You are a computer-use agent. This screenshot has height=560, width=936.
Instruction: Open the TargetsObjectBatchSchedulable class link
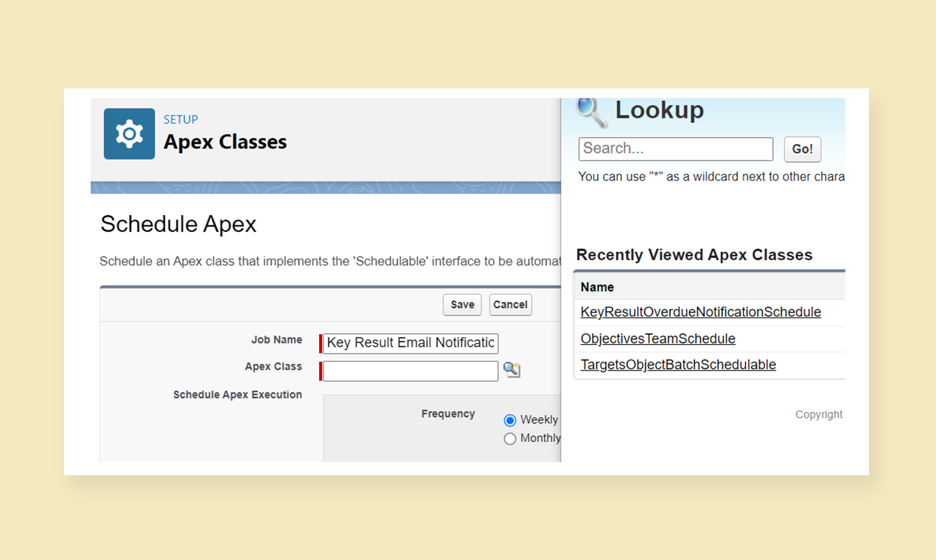[677, 364]
